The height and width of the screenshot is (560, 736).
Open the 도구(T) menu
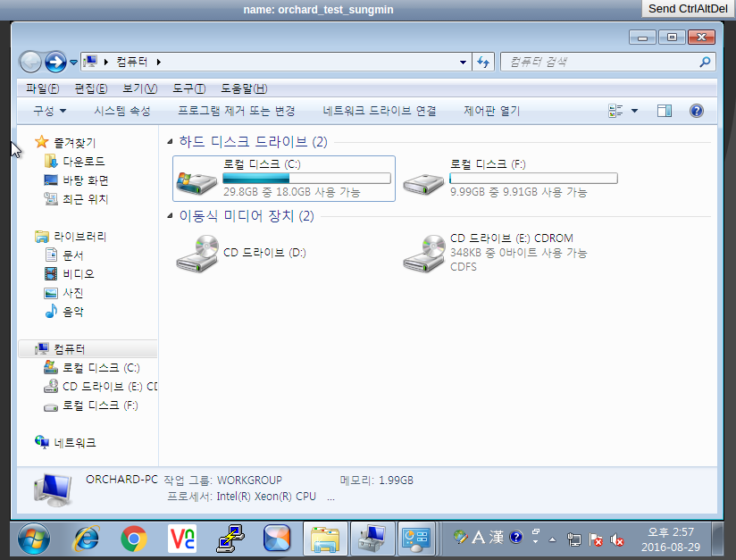(x=189, y=88)
